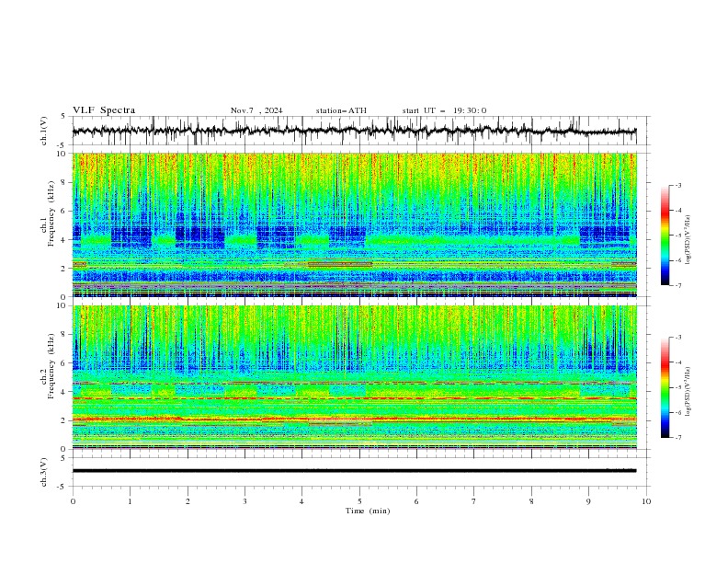Click the 'station=ATH' label
728x563 pixels.
(x=341, y=110)
